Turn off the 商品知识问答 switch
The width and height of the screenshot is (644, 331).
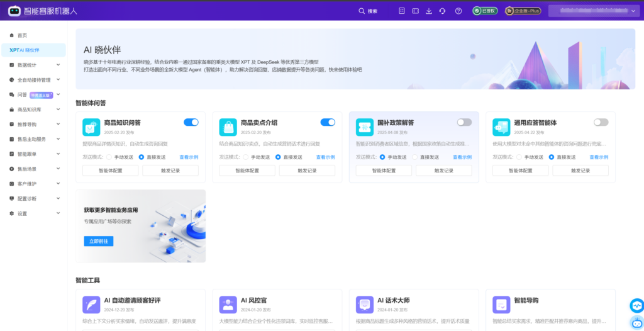point(191,122)
